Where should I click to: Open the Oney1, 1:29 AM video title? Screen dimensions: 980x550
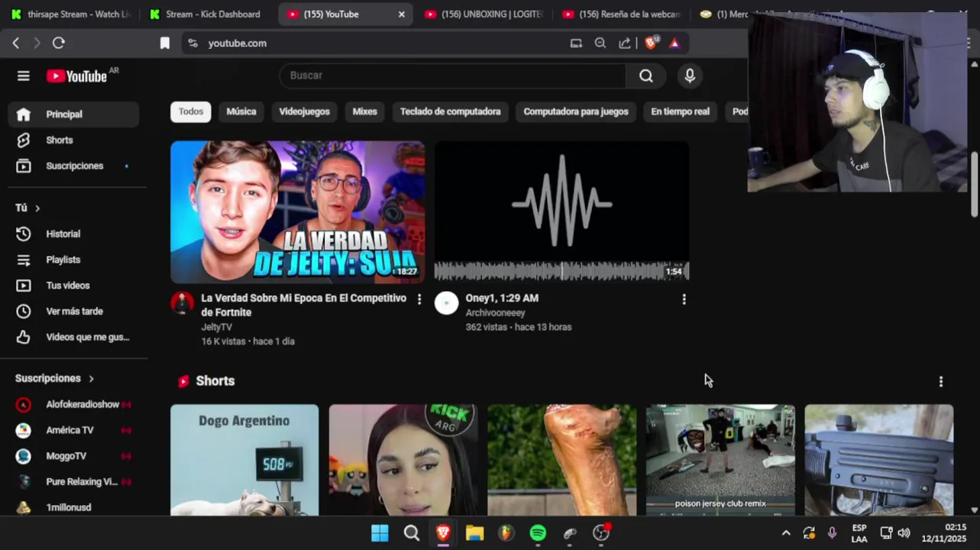tap(502, 298)
